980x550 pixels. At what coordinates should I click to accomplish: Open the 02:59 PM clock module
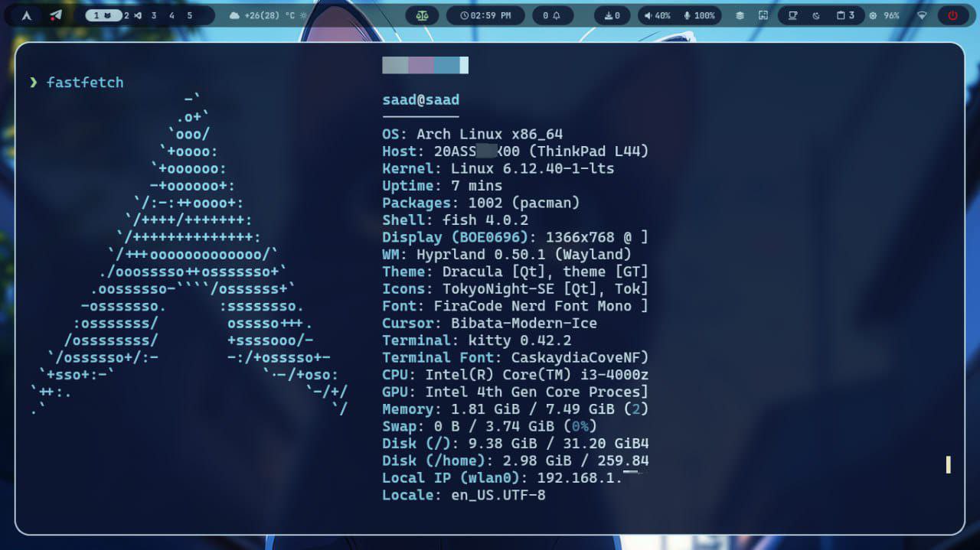(485, 15)
